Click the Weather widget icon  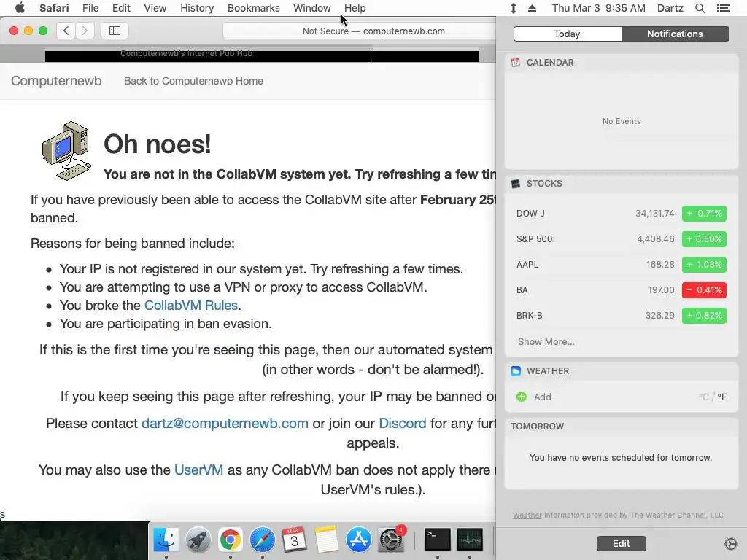[x=516, y=371]
